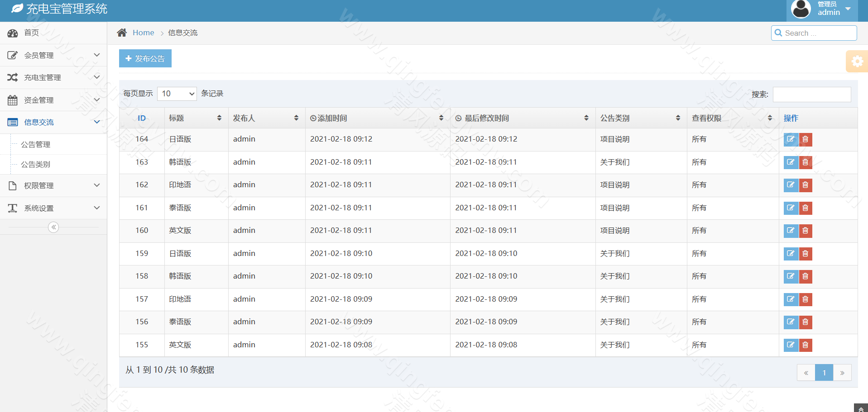Image resolution: width=868 pixels, height=412 pixels.
Task: Delete the row with ID 155
Action: tap(806, 345)
